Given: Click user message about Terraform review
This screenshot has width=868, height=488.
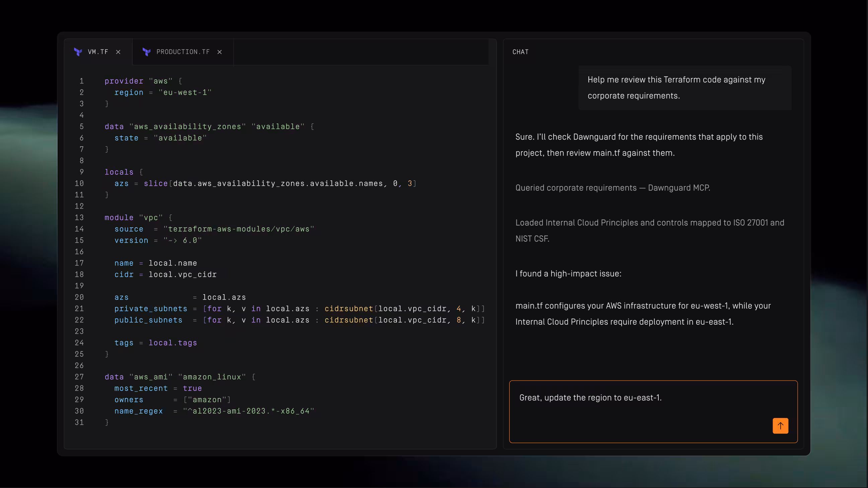Looking at the screenshot, I should pyautogui.click(x=685, y=88).
